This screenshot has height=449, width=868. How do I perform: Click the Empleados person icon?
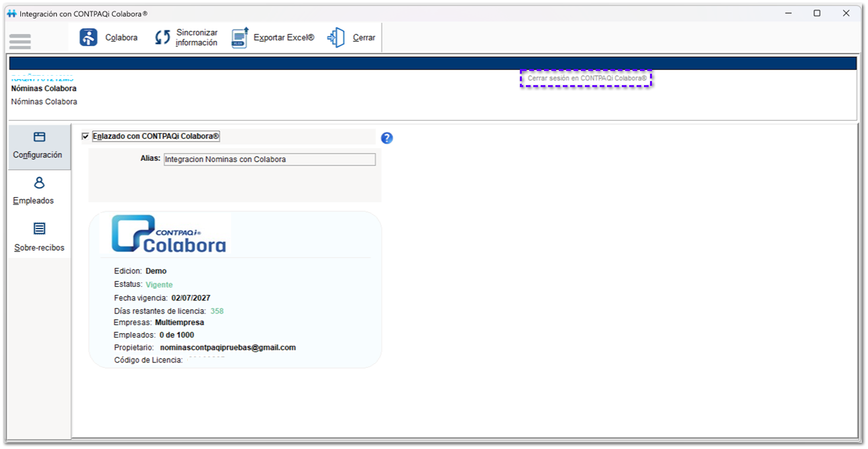(40, 183)
